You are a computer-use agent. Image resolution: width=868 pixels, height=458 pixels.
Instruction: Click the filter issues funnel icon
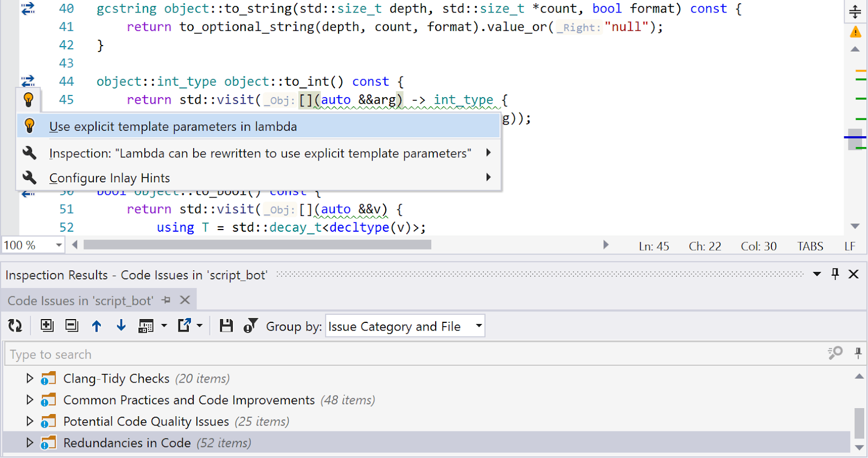pos(250,326)
